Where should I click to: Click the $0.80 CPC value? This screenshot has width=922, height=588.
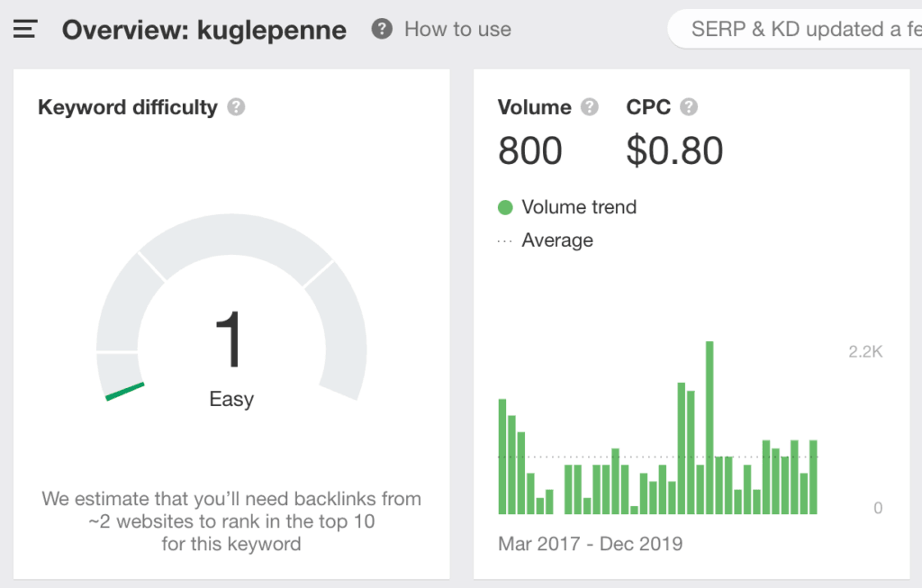pyautogui.click(x=674, y=150)
